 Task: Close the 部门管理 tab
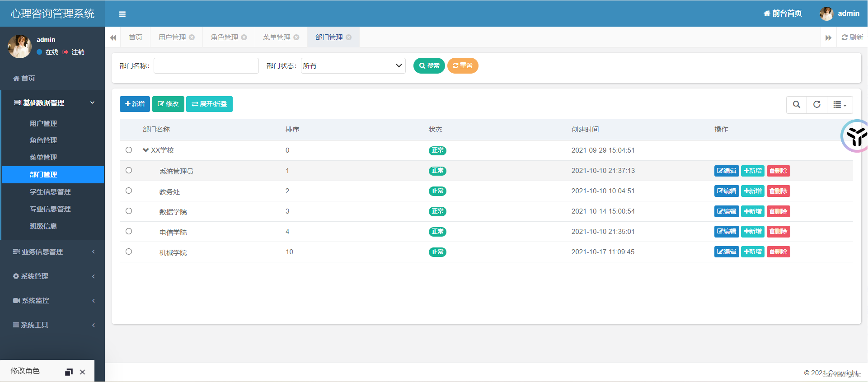[349, 37]
